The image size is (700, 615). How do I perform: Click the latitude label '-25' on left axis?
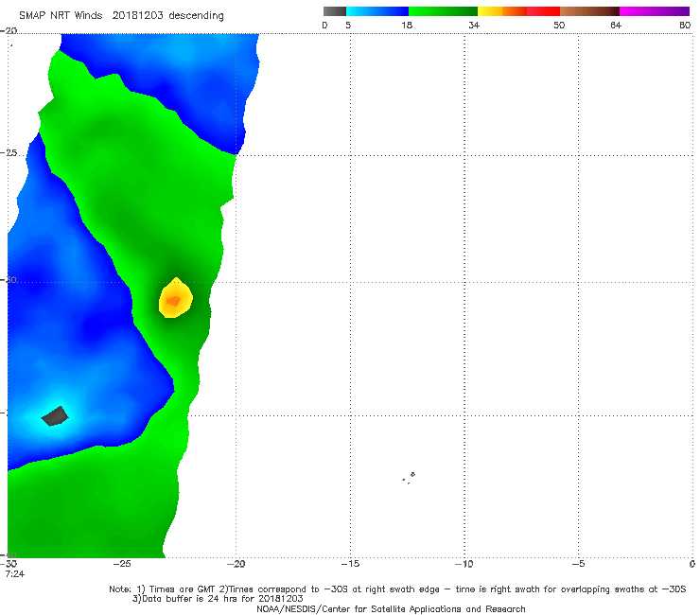(x=9, y=153)
